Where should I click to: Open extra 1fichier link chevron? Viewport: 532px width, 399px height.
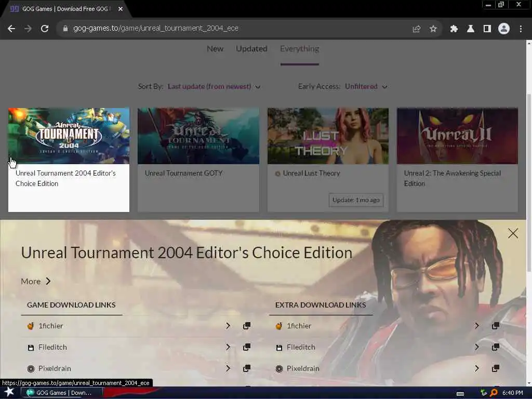477,326
